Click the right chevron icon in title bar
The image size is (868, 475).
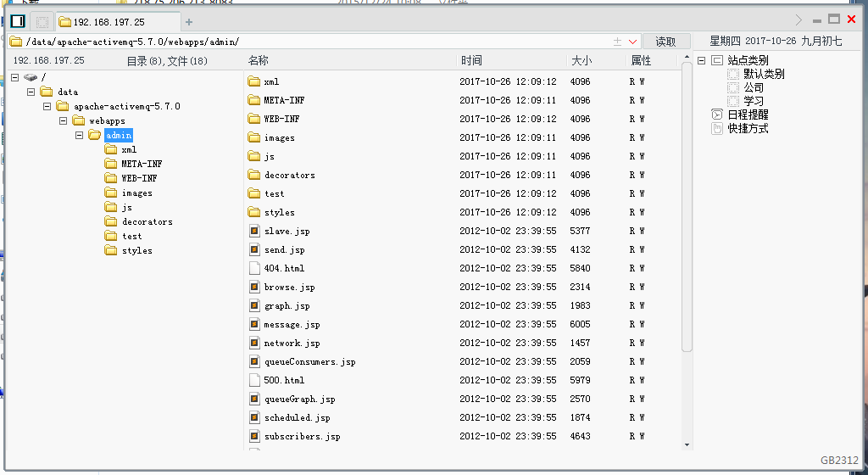pyautogui.click(x=798, y=20)
